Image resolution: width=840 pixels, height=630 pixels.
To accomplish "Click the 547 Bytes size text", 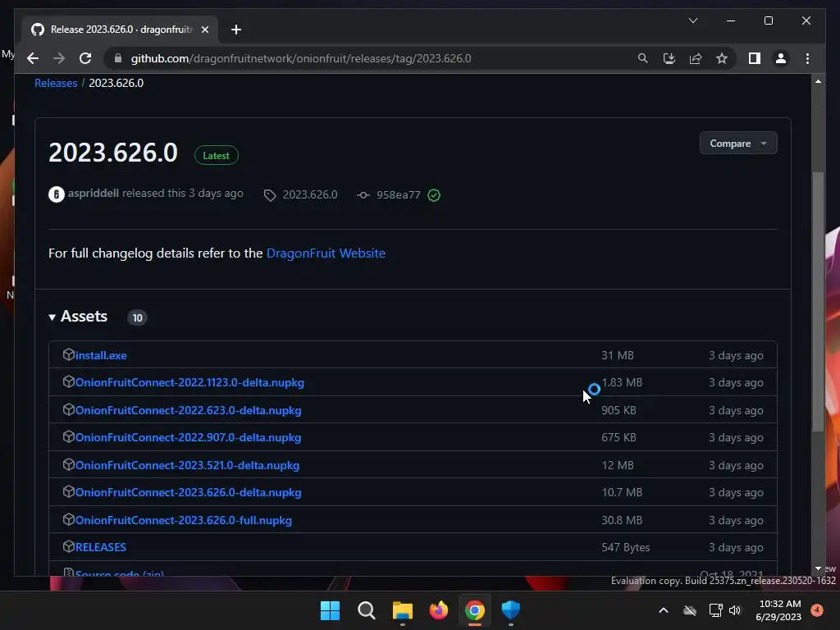I will pyautogui.click(x=625, y=547).
